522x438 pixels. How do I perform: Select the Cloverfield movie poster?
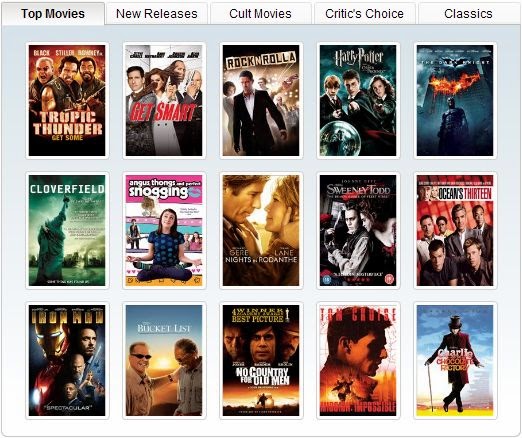pyautogui.click(x=67, y=230)
